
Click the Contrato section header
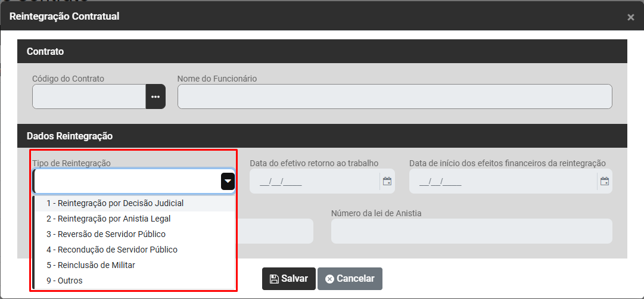coord(322,51)
